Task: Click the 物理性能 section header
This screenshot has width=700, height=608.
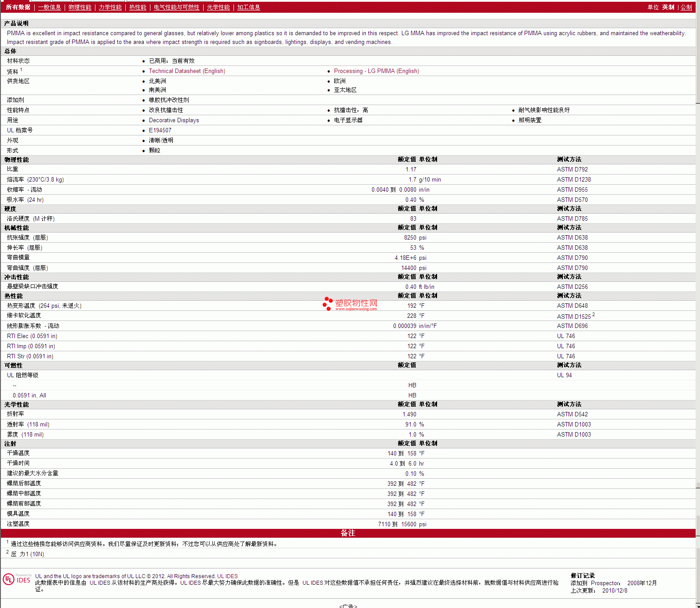Action: (x=16, y=160)
